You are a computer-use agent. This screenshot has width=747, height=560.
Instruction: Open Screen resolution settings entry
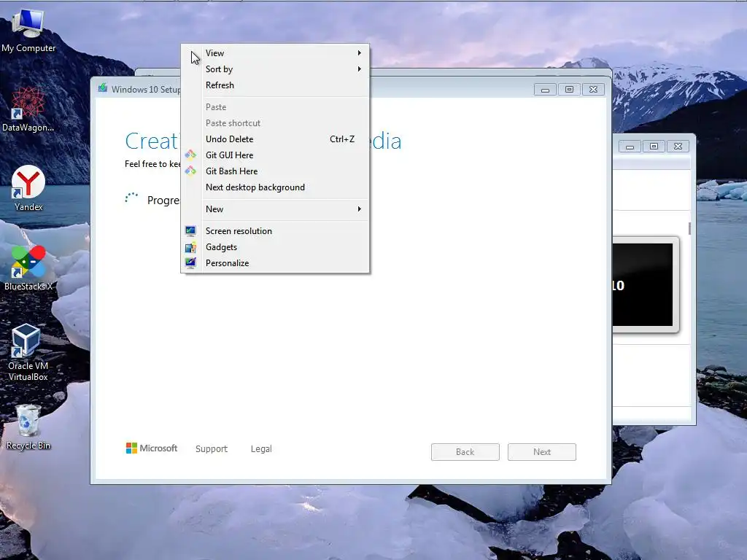(275, 231)
